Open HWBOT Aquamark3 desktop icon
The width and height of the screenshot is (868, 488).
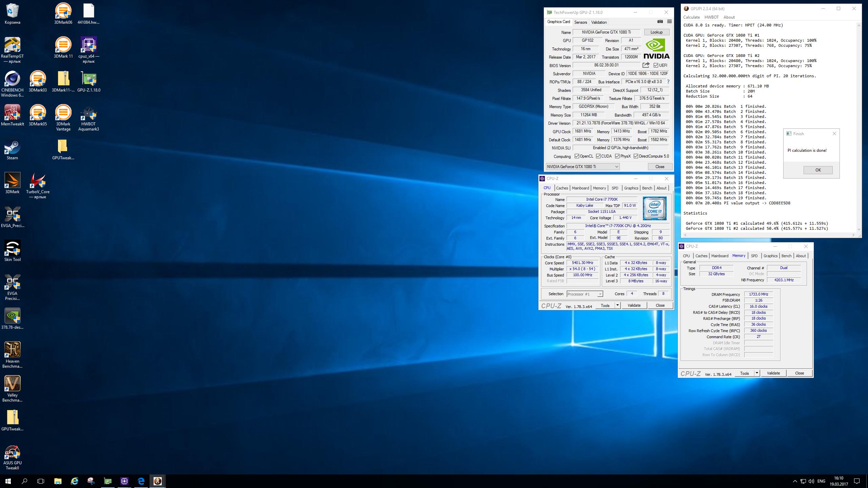[x=88, y=118]
